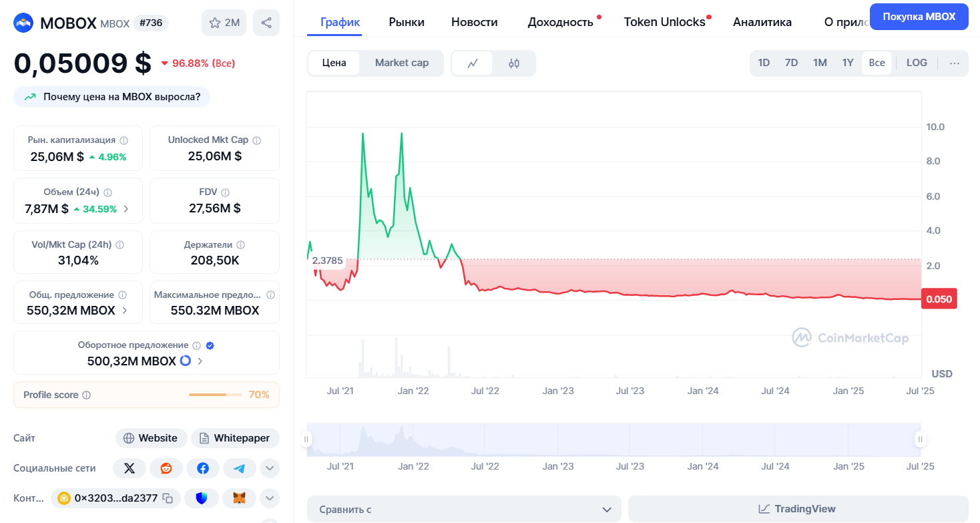Viewport: 980px width, 523px height.
Task: Copy the contract address 0×3203...da2377
Action: (x=168, y=498)
